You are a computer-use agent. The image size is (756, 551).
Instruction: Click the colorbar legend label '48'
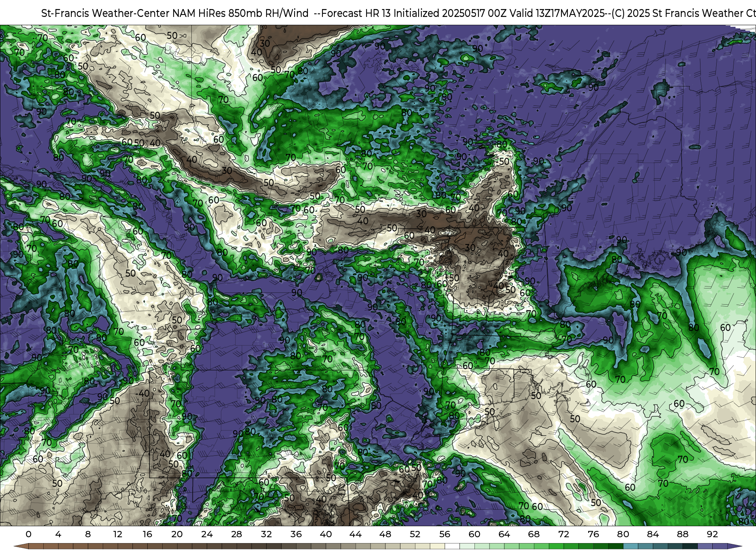coord(385,534)
